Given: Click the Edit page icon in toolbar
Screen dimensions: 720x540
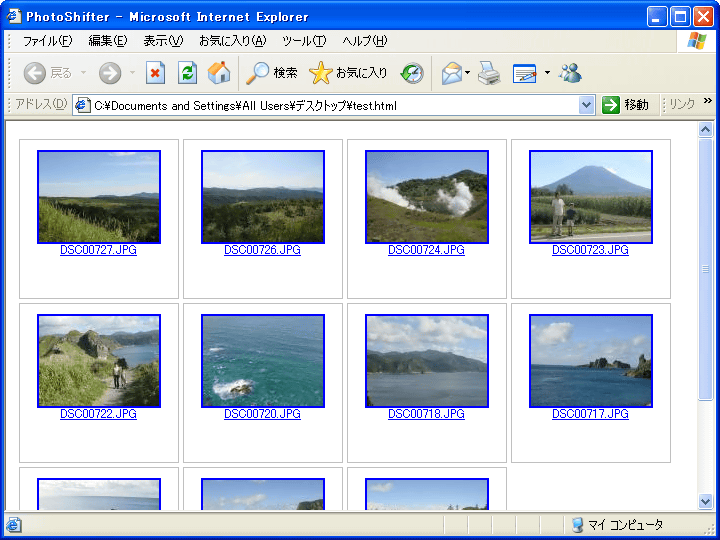Looking at the screenshot, I should click(524, 73).
